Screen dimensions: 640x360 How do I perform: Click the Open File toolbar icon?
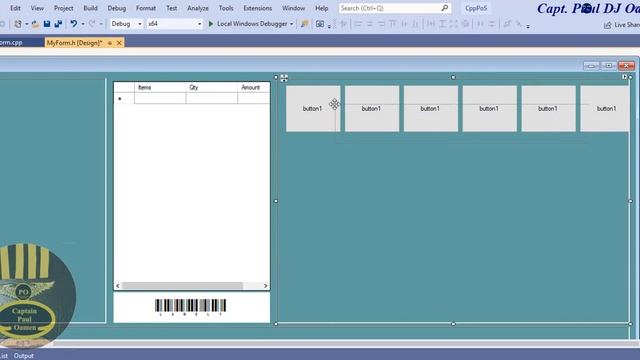point(36,24)
